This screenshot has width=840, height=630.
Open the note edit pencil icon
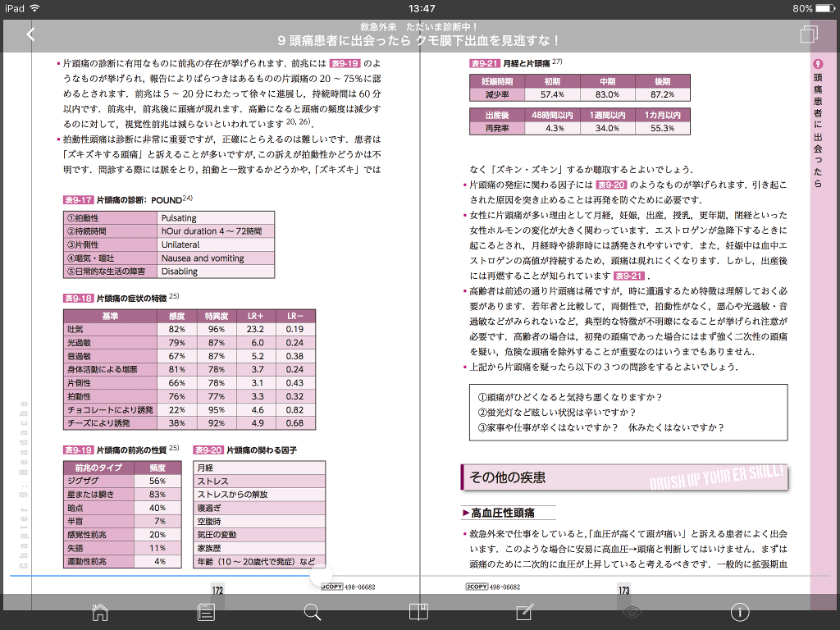524,612
